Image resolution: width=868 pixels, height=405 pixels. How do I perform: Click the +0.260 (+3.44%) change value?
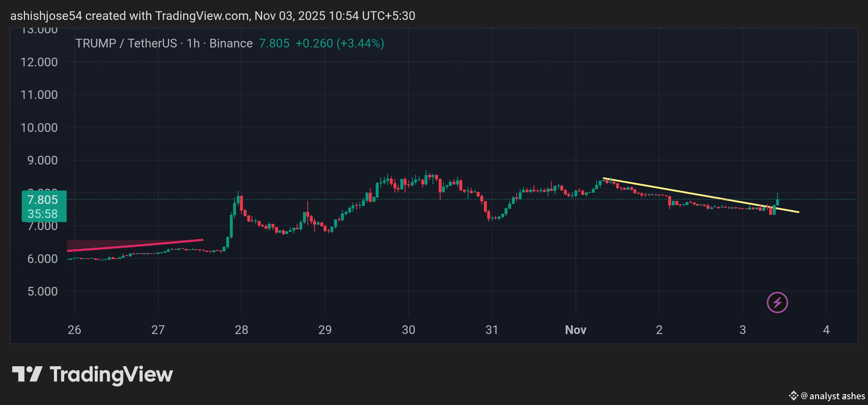pos(340,43)
